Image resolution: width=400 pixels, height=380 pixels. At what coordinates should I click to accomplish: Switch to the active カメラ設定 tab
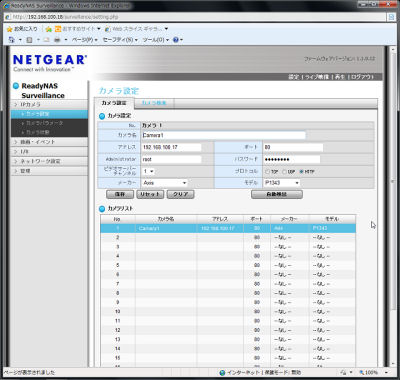click(x=114, y=103)
